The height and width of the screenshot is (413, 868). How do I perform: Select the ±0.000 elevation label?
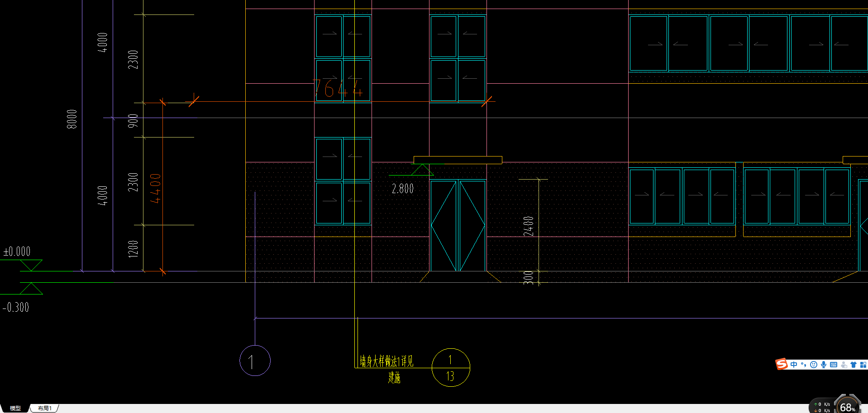[x=17, y=252]
